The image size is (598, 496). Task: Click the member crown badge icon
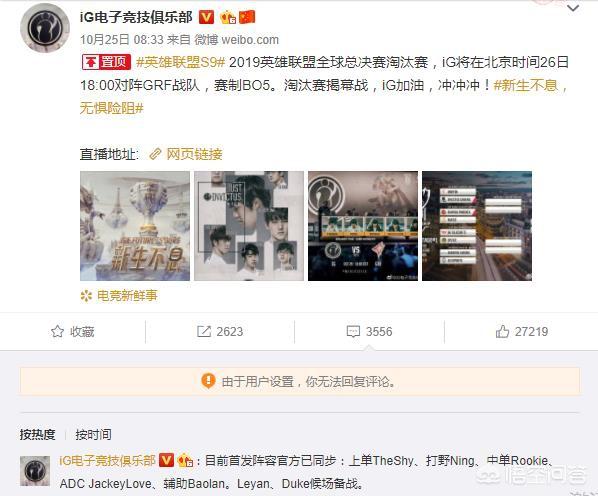coord(228,17)
